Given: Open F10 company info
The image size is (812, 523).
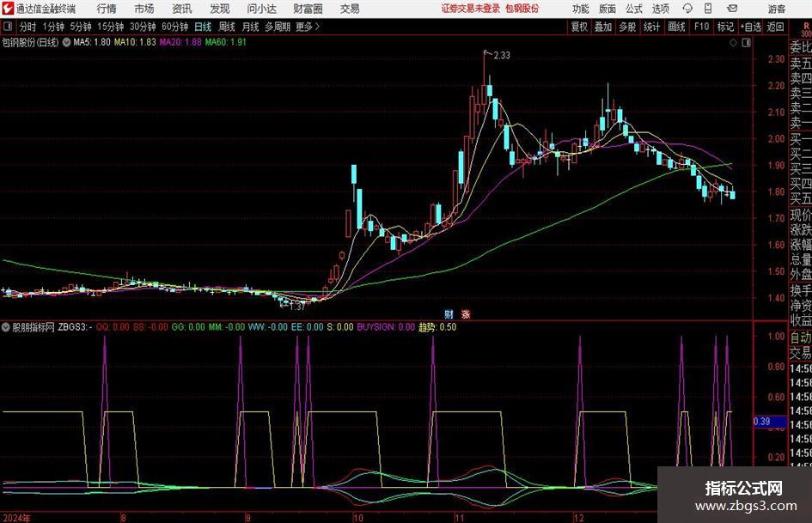Looking at the screenshot, I should pos(701,27).
